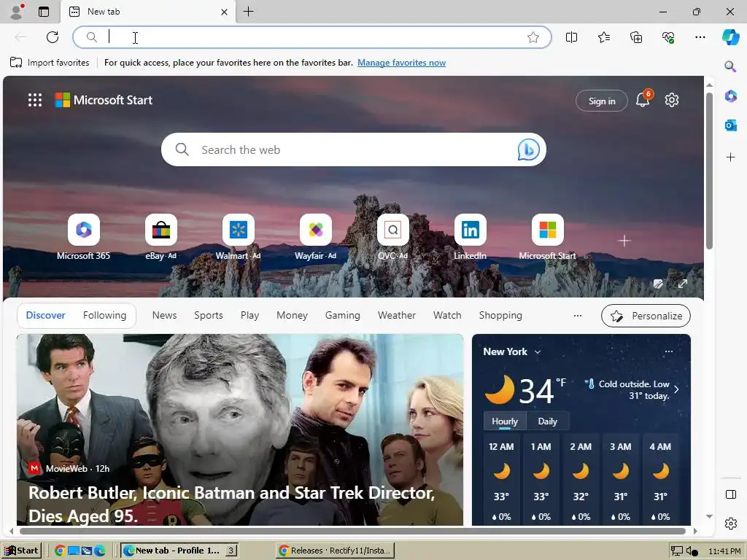Viewport: 747px width, 560px height.
Task: Click the horizontal page scrollbar
Action: [352, 531]
